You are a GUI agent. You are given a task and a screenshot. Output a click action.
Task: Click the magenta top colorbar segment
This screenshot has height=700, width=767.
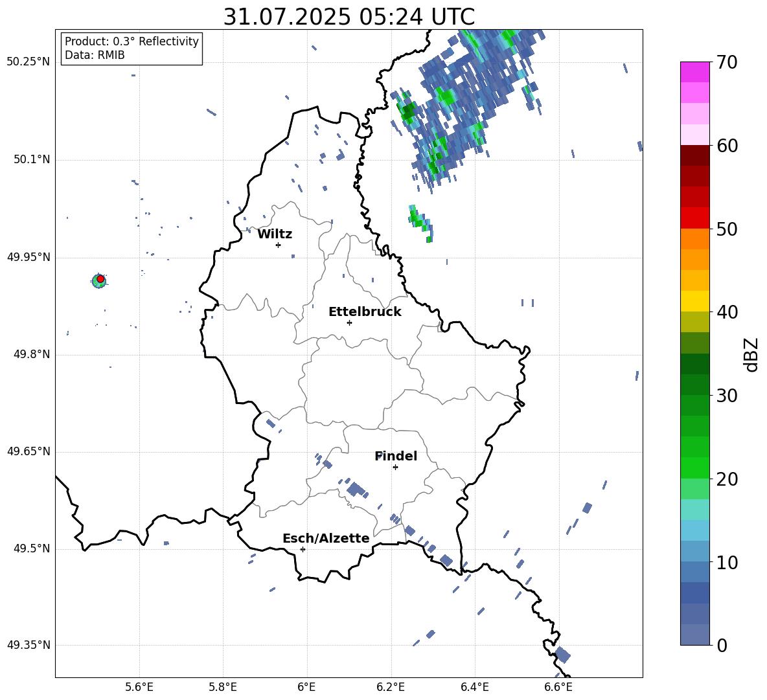694,73
